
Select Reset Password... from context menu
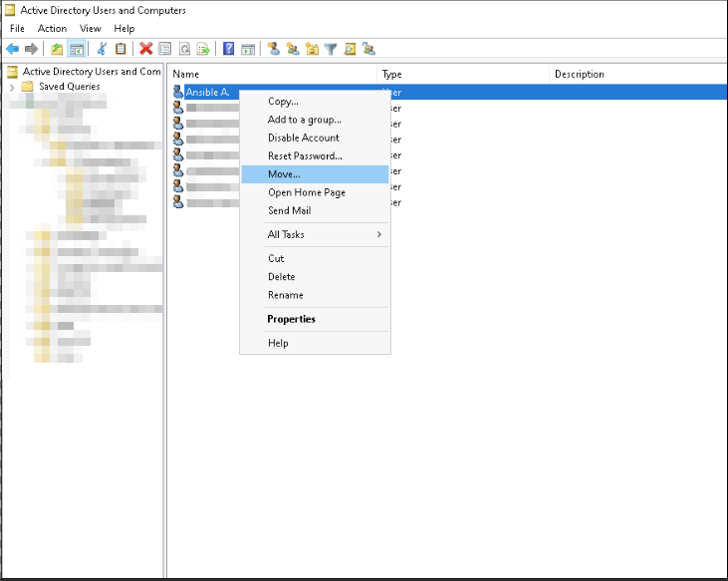[x=305, y=156]
